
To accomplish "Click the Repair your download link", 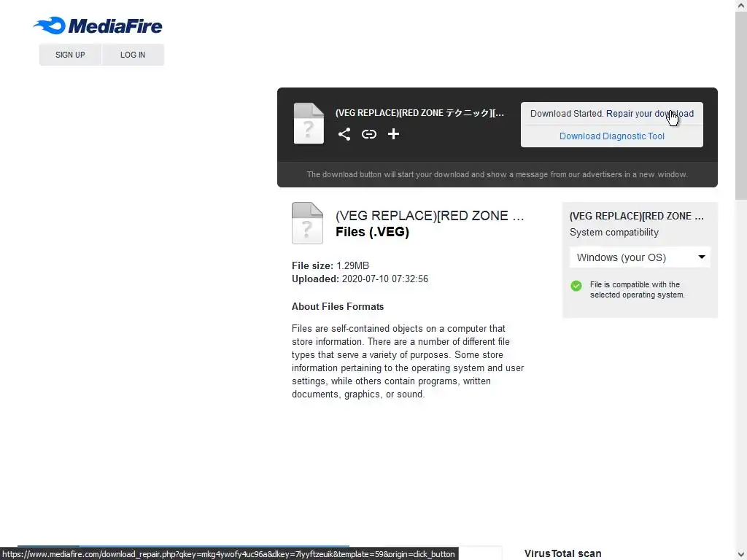I will [x=649, y=114].
